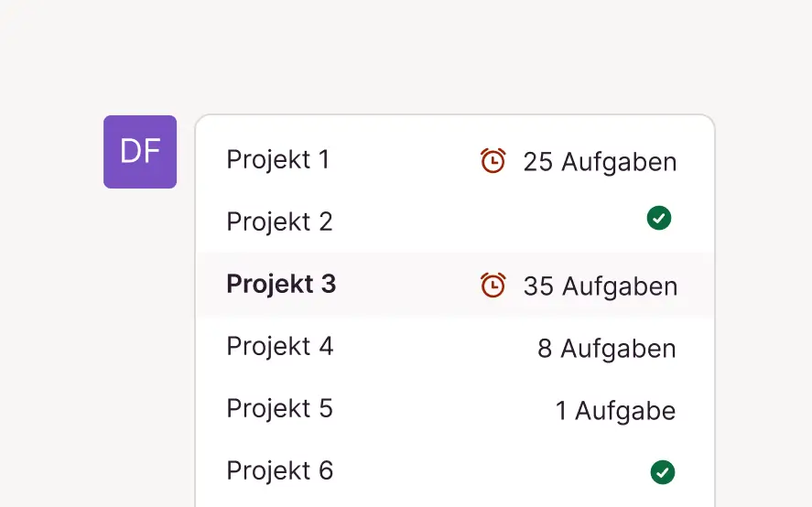
Task: Click the alarm clock icon for Projekt 3
Action: [x=493, y=286]
